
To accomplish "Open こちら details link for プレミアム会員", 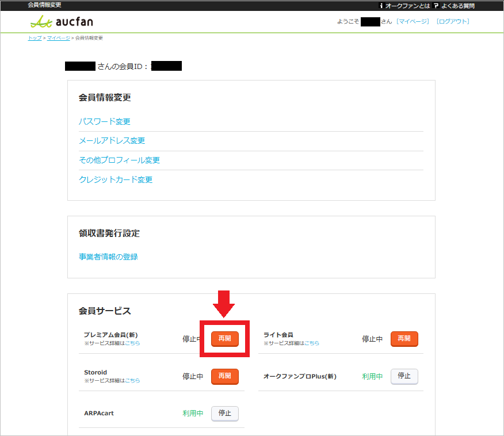I will [x=132, y=343].
